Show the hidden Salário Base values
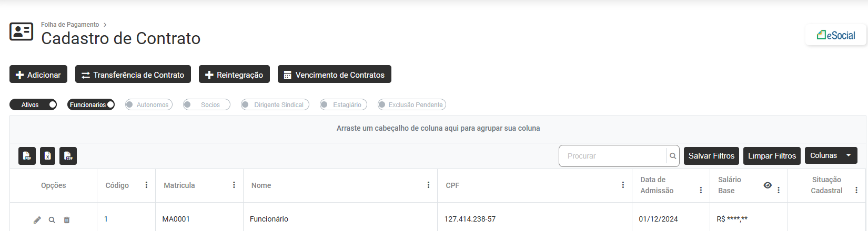 coord(768,185)
